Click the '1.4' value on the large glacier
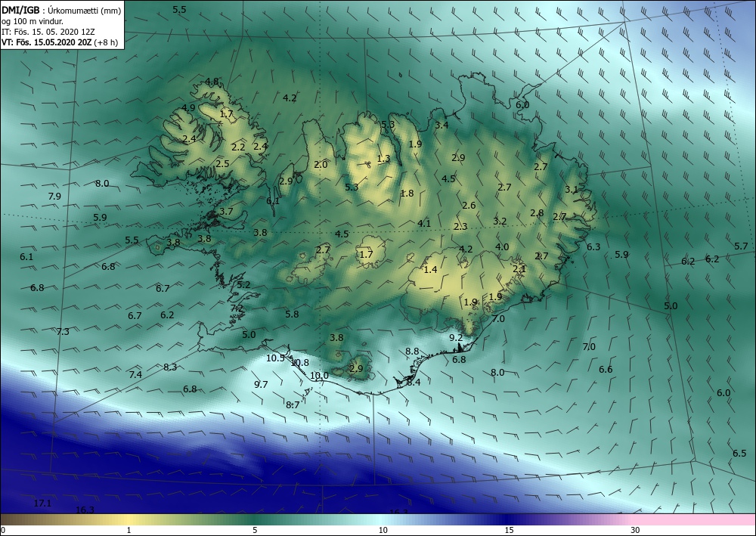This screenshot has width=756, height=536. [x=430, y=269]
